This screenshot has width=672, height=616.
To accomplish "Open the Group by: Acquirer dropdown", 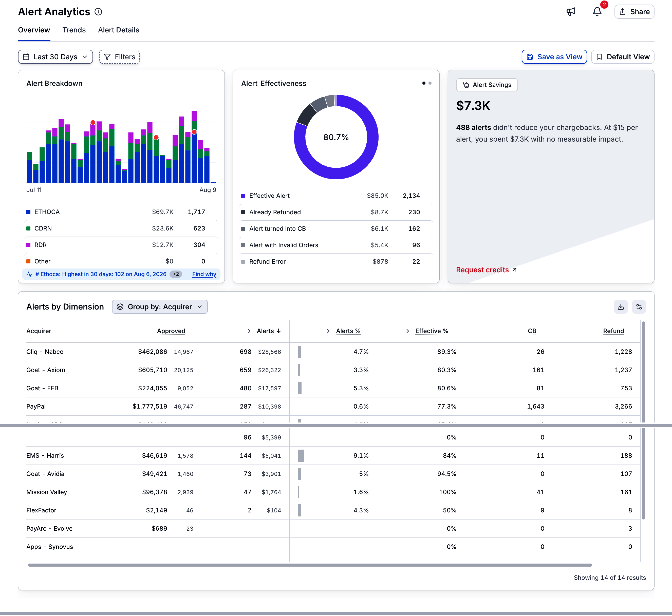I will click(x=160, y=307).
